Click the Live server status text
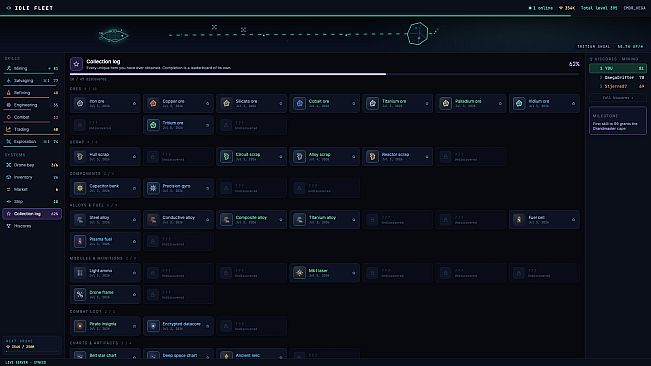 coord(26,362)
